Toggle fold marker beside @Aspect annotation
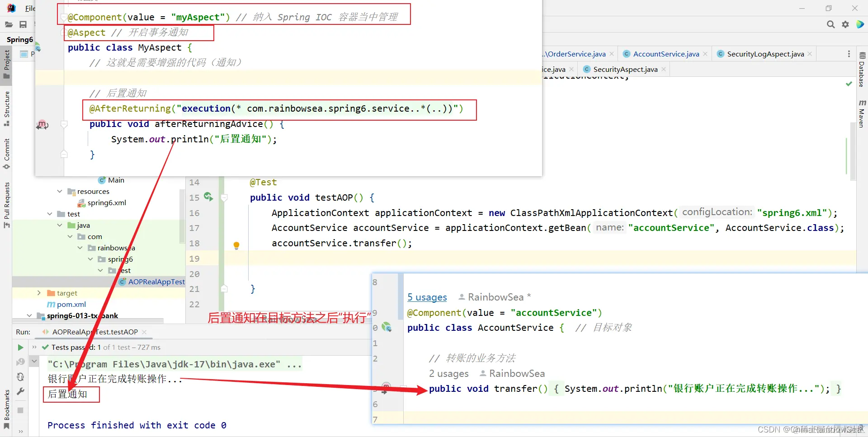The width and height of the screenshot is (868, 437). coord(64,33)
